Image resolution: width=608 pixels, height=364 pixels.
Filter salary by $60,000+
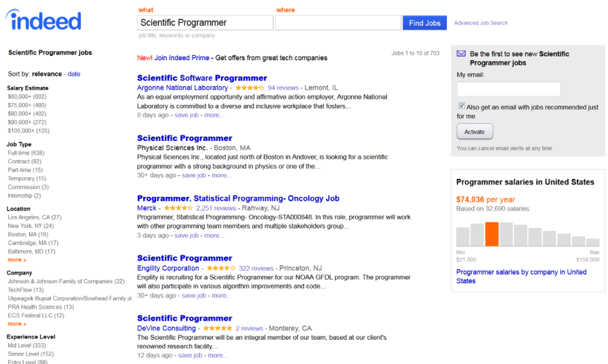[x=27, y=97]
